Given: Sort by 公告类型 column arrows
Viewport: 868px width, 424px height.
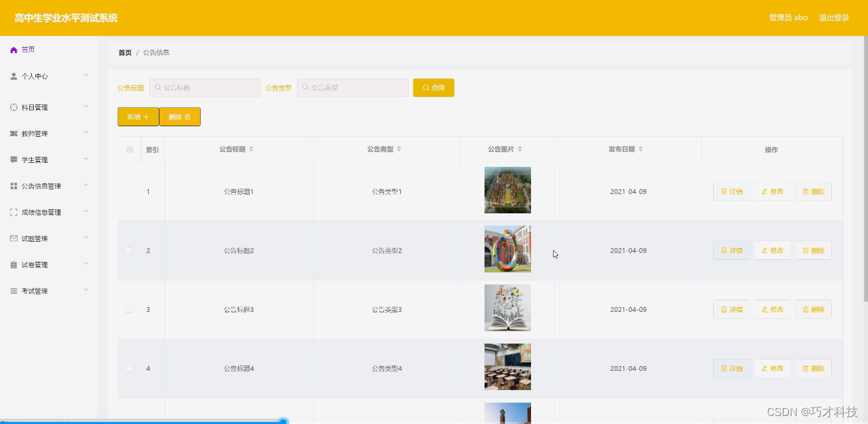Looking at the screenshot, I should pos(399,150).
